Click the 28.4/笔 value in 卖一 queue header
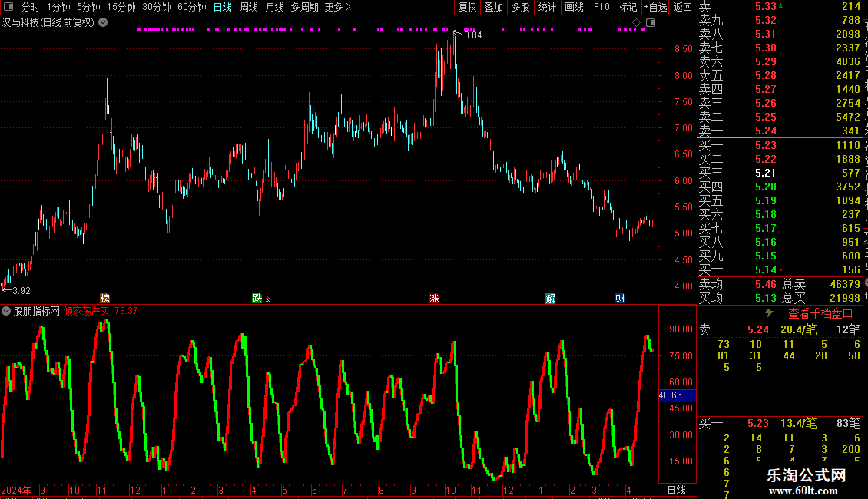The image size is (868, 499). (x=798, y=329)
